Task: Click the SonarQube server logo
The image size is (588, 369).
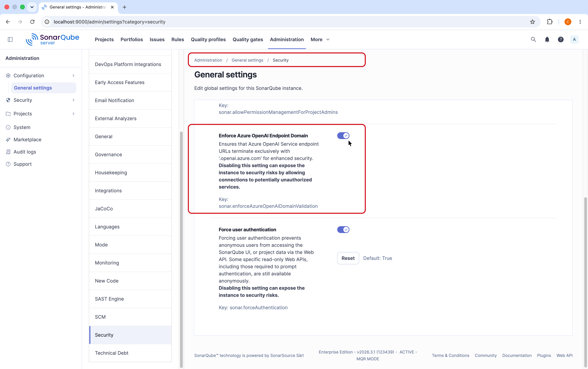Action: (x=52, y=39)
